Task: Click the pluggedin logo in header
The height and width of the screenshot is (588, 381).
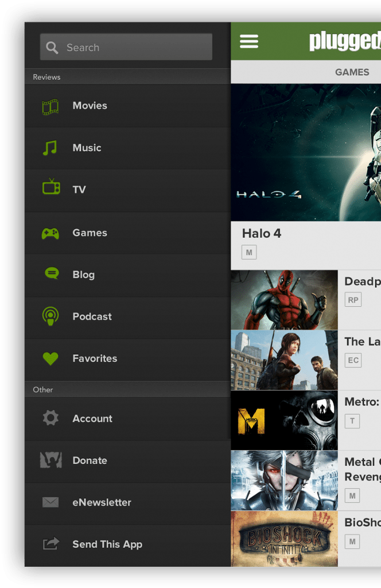Action: 345,41
